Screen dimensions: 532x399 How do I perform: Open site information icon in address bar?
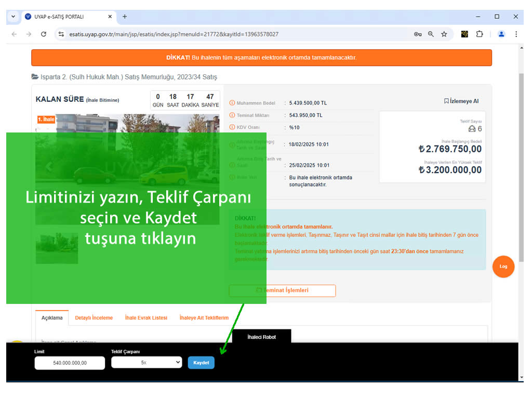61,34
